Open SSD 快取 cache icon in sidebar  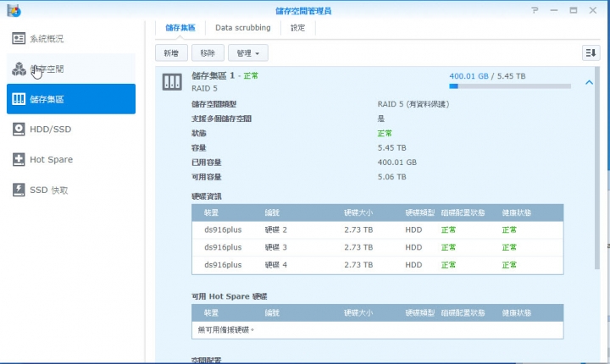[x=19, y=190]
